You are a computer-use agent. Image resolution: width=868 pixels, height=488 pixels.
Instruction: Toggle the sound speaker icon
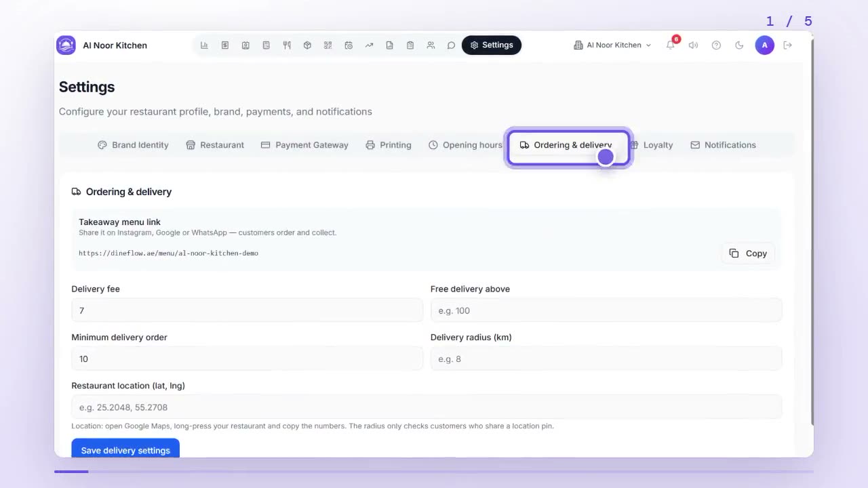pos(693,45)
